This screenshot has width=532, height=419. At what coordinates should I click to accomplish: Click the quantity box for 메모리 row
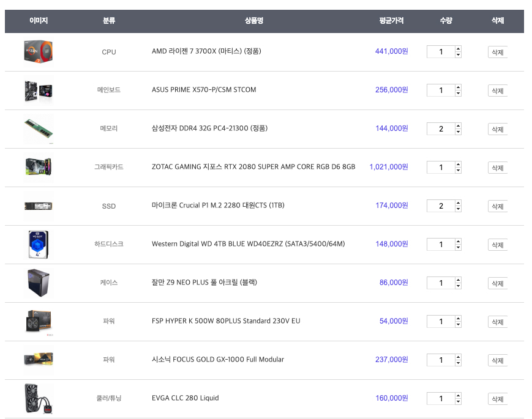[x=441, y=129]
